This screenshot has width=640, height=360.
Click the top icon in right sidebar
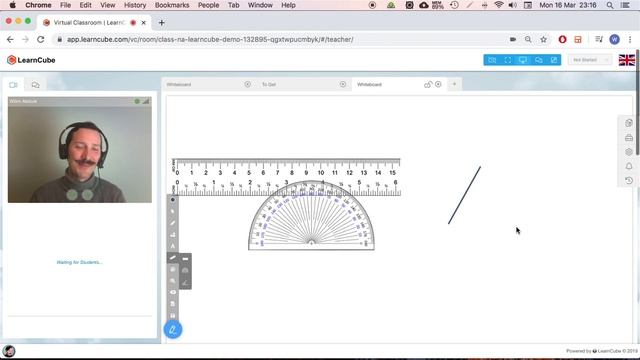(x=629, y=123)
